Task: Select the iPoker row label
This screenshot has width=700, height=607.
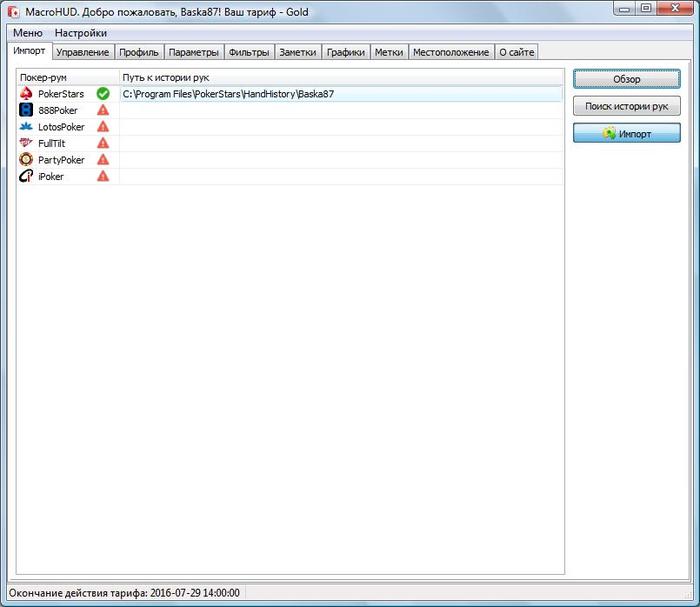Action: click(51, 176)
